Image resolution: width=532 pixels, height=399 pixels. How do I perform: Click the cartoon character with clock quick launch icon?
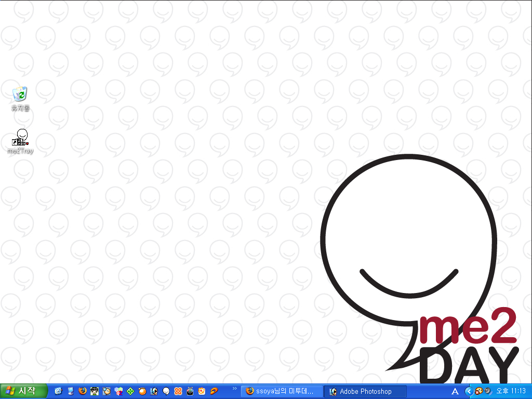click(107, 391)
